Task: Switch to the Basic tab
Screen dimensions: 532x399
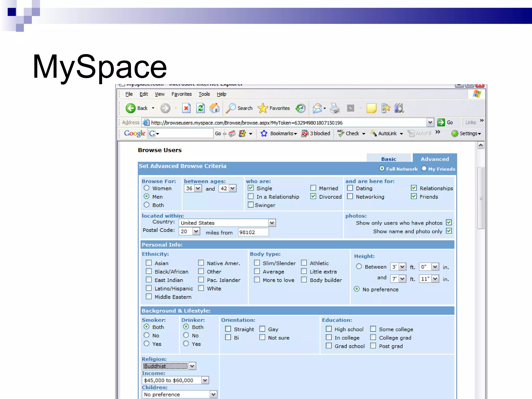Action: [389, 158]
